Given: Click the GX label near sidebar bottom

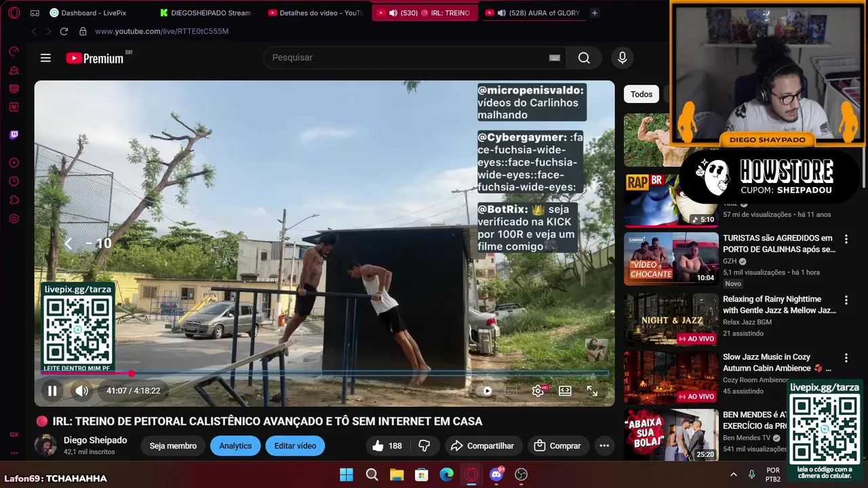Looking at the screenshot, I should pos(14,434).
